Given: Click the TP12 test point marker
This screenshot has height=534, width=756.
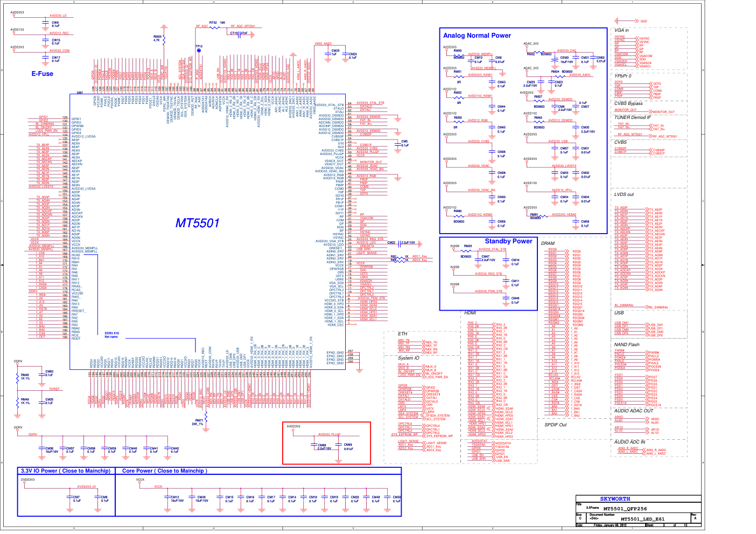Looking at the screenshot, I should coord(199,50).
